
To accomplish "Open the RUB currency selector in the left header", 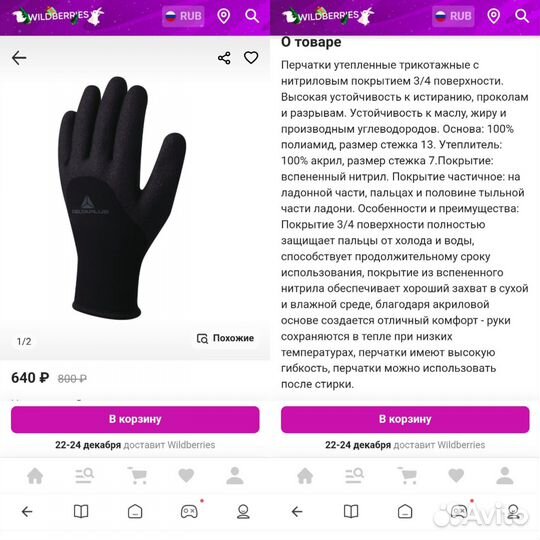I will point(183,16).
